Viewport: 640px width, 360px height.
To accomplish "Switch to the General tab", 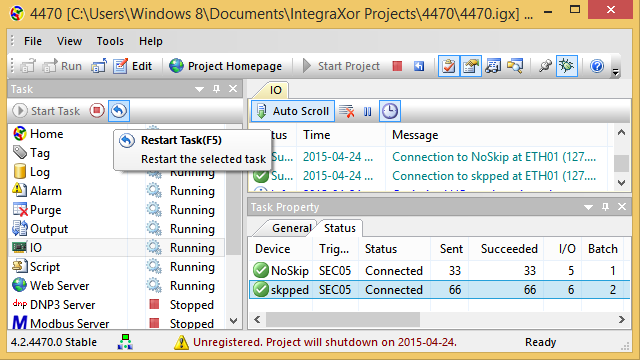I will pos(291,228).
